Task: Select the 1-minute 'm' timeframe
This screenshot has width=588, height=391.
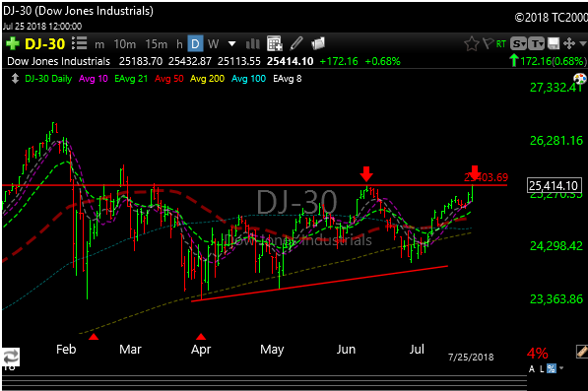Action: pos(99,44)
